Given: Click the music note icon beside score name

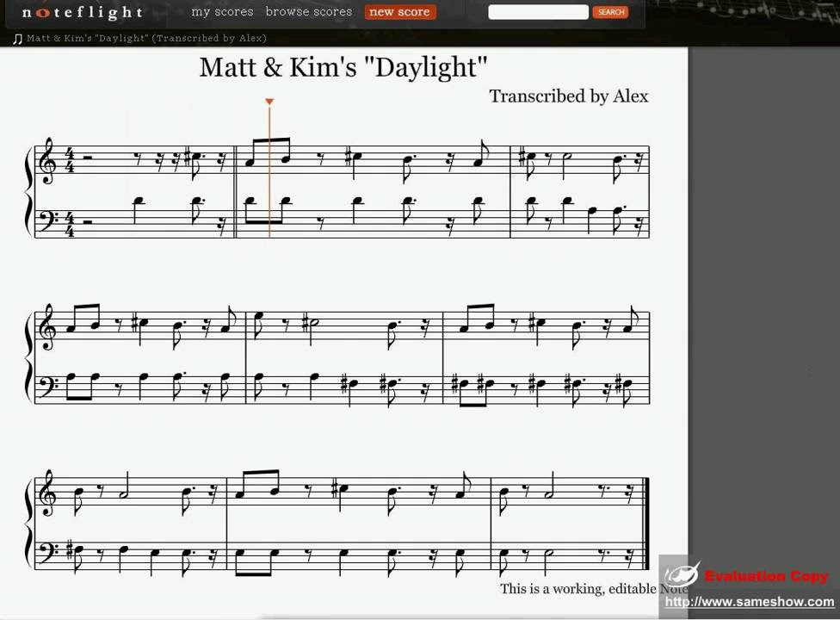Looking at the screenshot, I should pos(18,39).
